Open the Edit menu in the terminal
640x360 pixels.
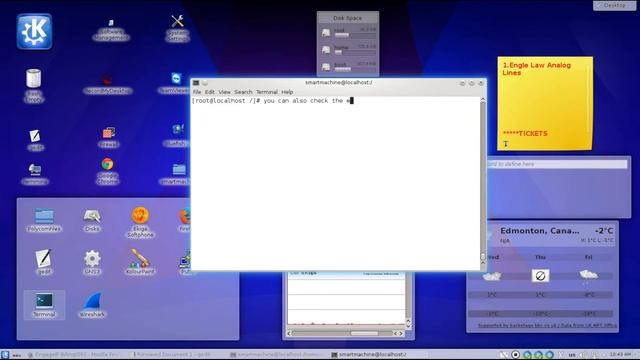point(210,92)
